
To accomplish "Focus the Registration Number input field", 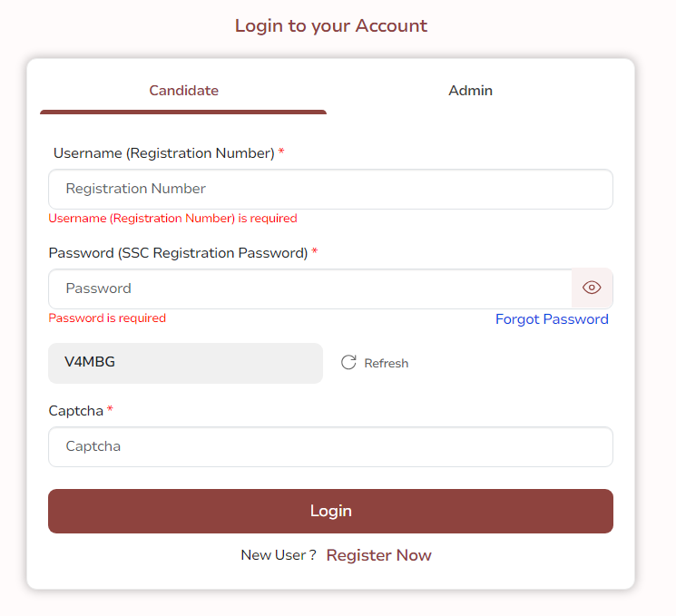I will [x=330, y=189].
